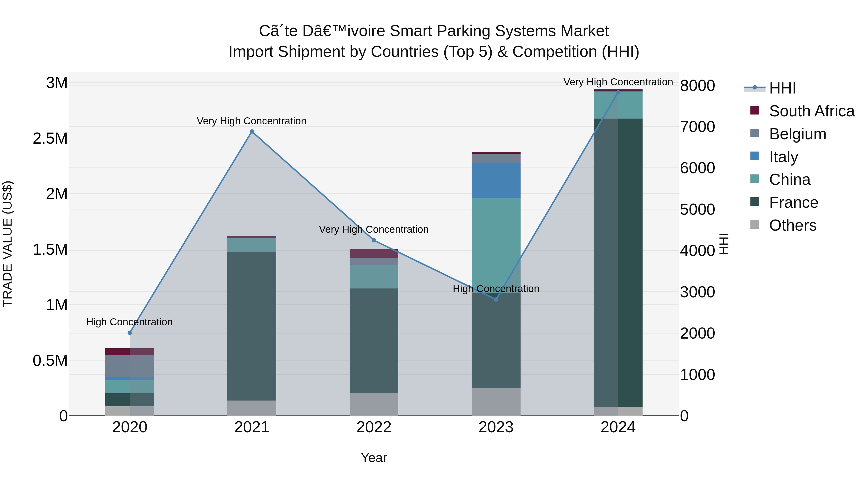Click the Others segment in 2022 bar
Image resolution: width=868 pixels, height=488 pixels.
click(x=374, y=404)
